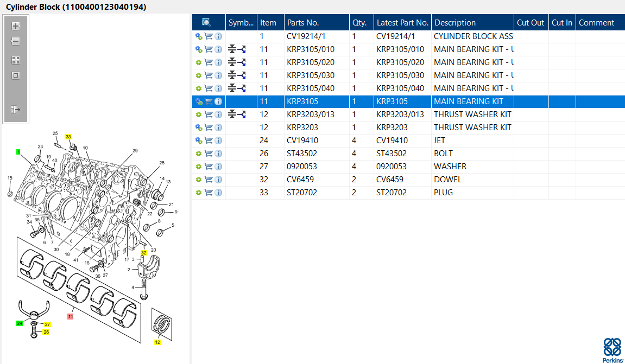Select the 0920053 WASHER row
The height and width of the screenshot is (364, 625).
pyautogui.click(x=408, y=167)
